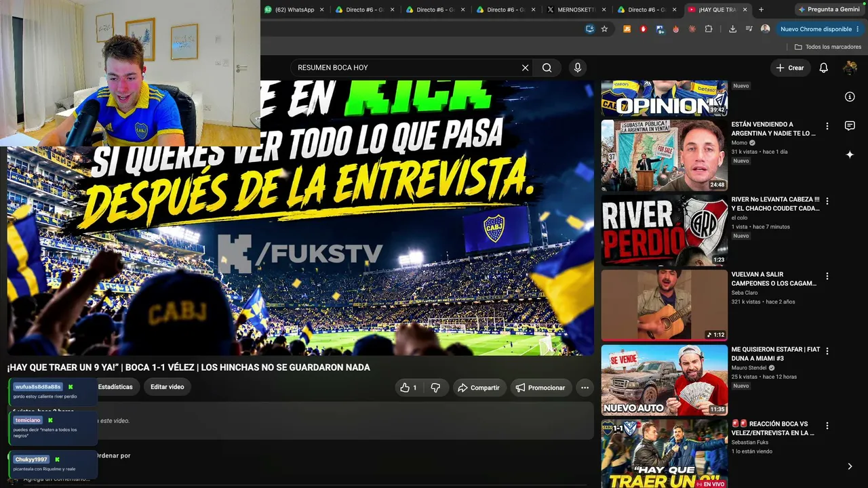
Task: Open the orange JS extension icon
Action: 627,29
